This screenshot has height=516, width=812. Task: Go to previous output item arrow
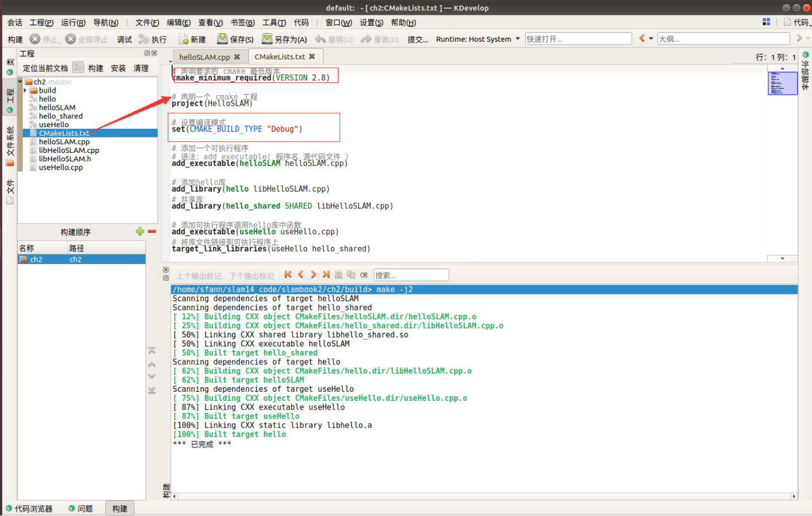tap(301, 275)
